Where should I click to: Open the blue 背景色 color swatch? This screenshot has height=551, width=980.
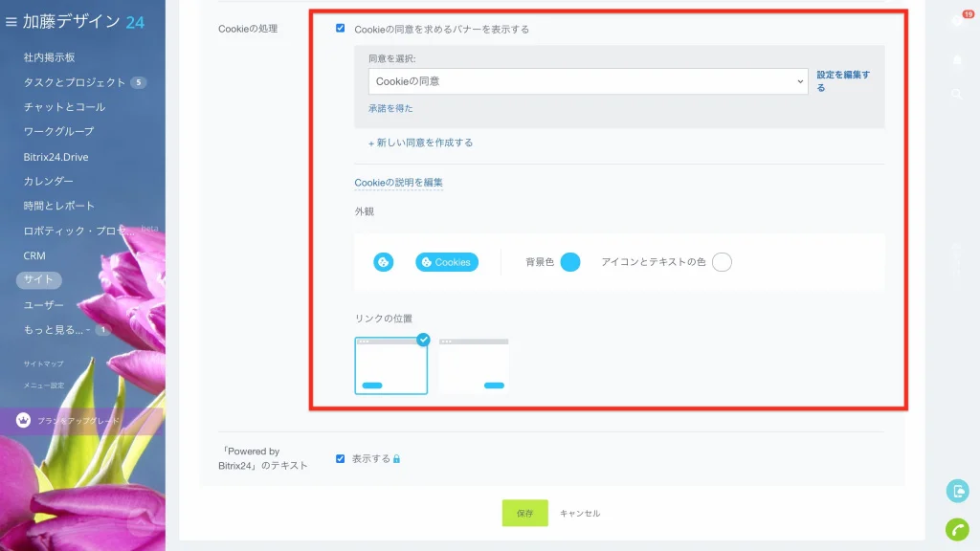click(570, 262)
